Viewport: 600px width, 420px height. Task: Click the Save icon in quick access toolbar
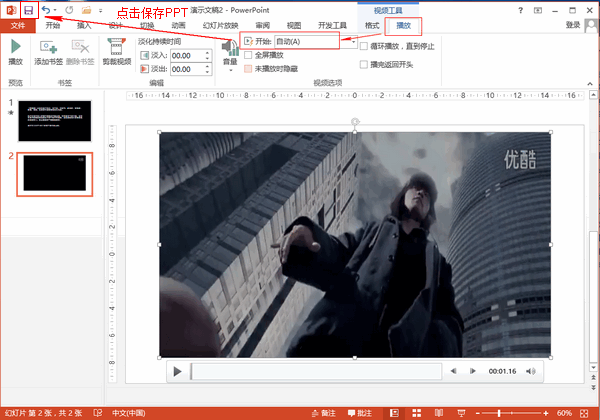point(29,10)
